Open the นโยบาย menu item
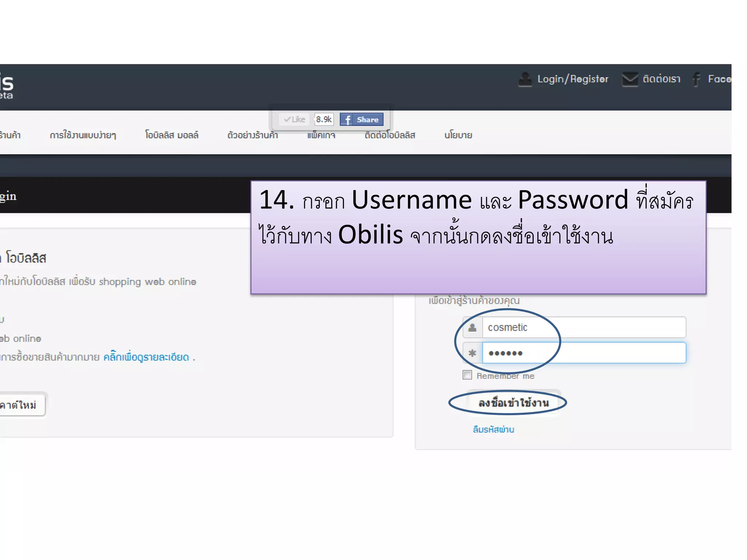This screenshot has width=747, height=560. click(458, 135)
